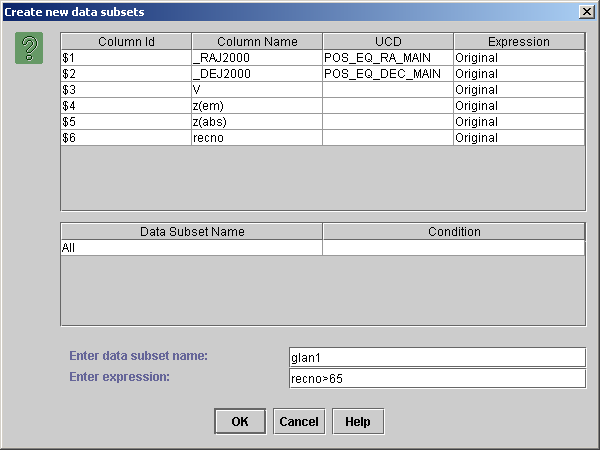Click the z(abs) column name cell
The image size is (600, 450).
click(x=257, y=122)
